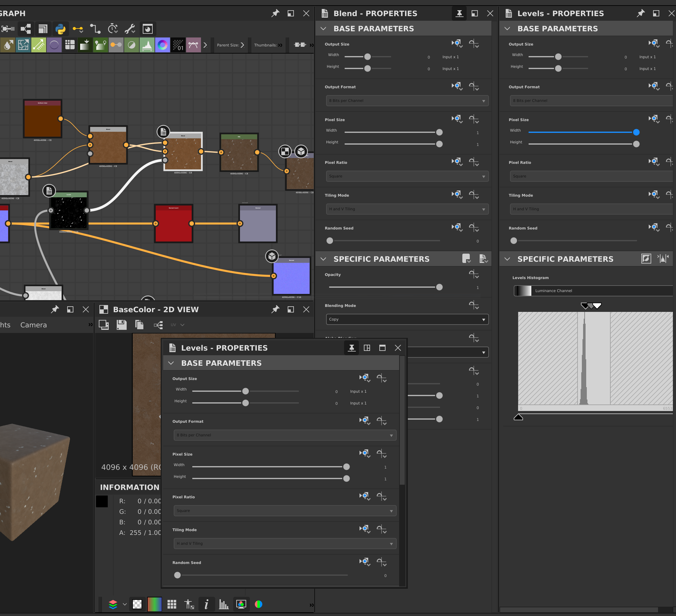The image size is (676, 616).
Task: Toggle information display icon in 2D view
Action: pos(206,604)
